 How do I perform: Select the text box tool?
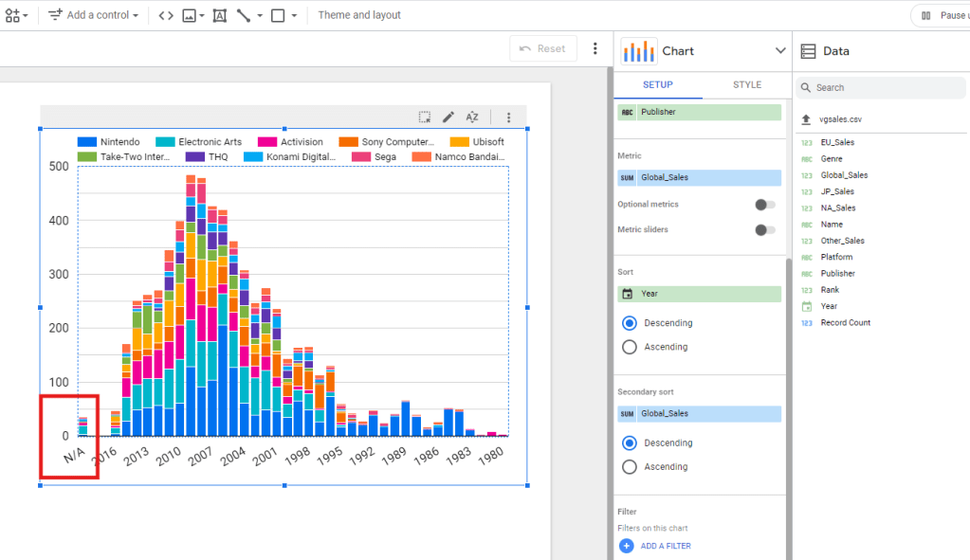pos(220,15)
